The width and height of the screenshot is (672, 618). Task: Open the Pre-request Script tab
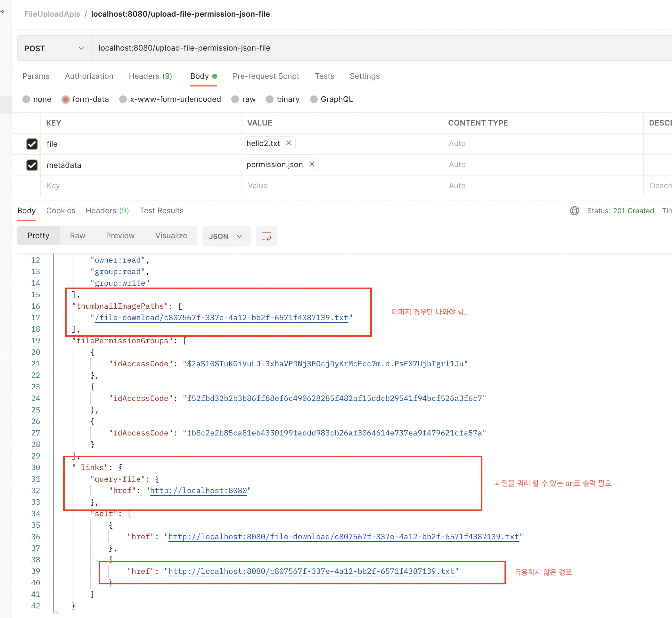tap(266, 76)
